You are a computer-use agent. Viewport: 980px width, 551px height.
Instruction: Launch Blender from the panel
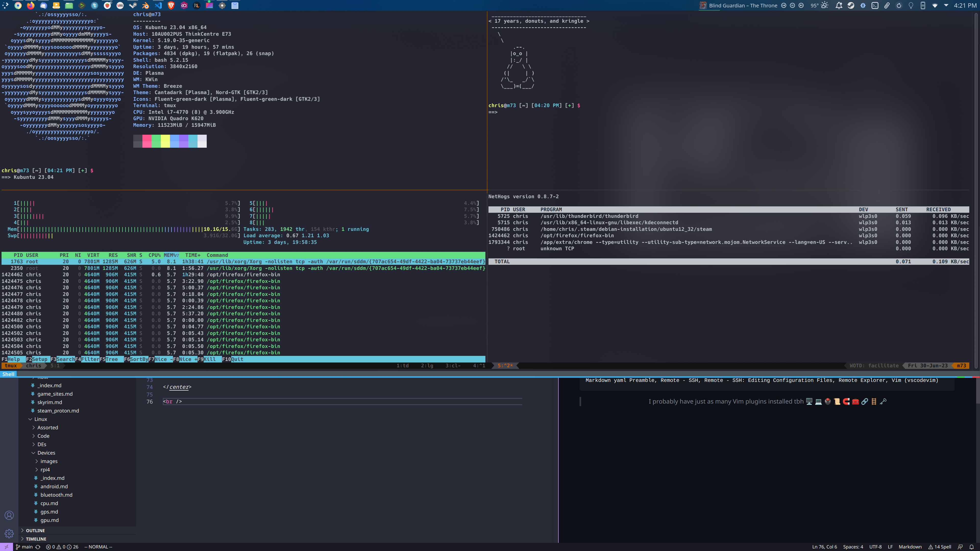145,5
